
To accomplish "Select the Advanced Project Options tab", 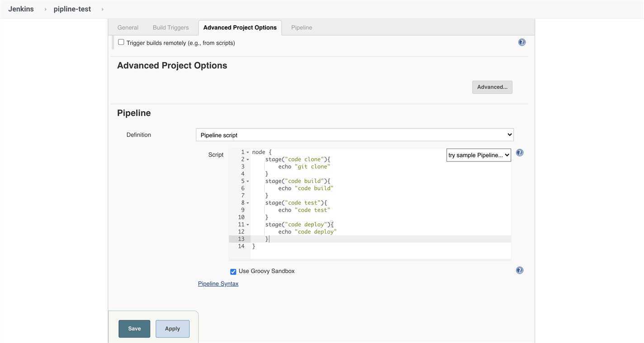I will click(x=240, y=28).
